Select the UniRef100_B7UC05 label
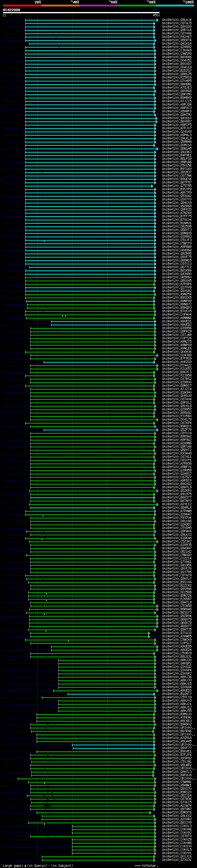 177,311
